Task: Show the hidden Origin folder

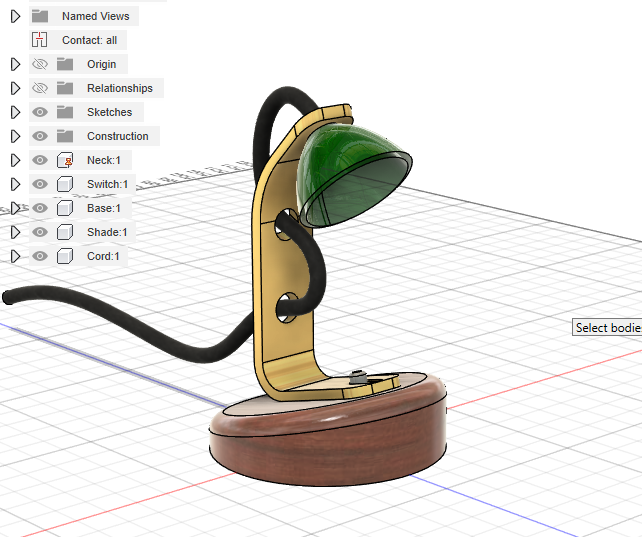Action: click(40, 64)
